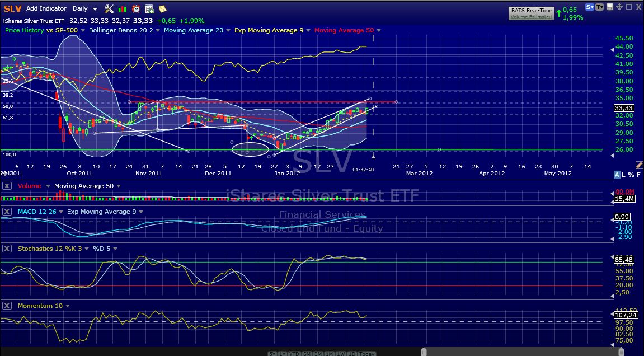The image size is (644, 356).
Task: Expand Moving Average 20 dropdown arrow
Action: tap(228, 30)
